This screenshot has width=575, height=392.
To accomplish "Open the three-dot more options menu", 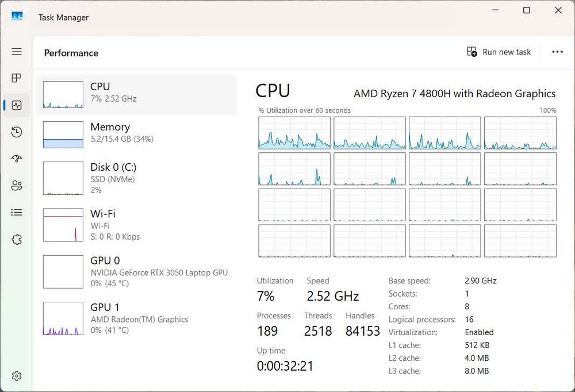I will tap(557, 52).
